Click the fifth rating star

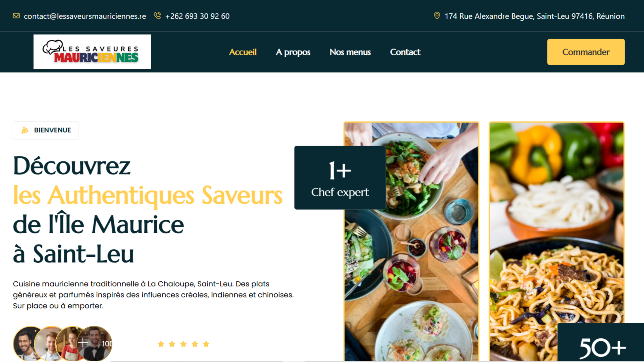click(x=206, y=344)
